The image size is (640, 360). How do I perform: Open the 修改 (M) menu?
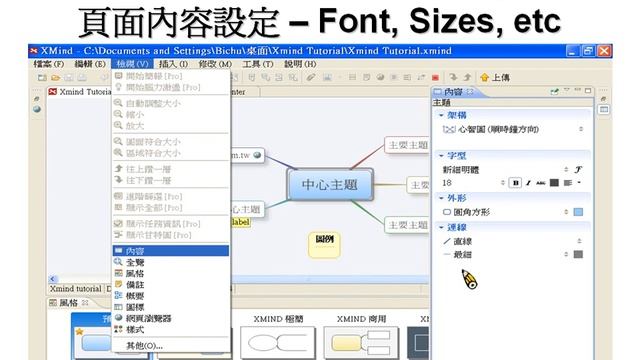pyautogui.click(x=215, y=64)
